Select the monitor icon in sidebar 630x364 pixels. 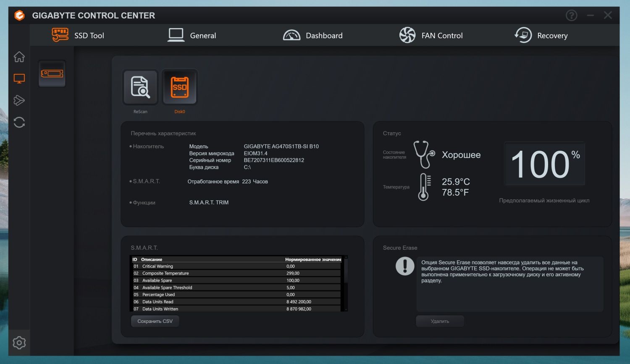pyautogui.click(x=19, y=79)
